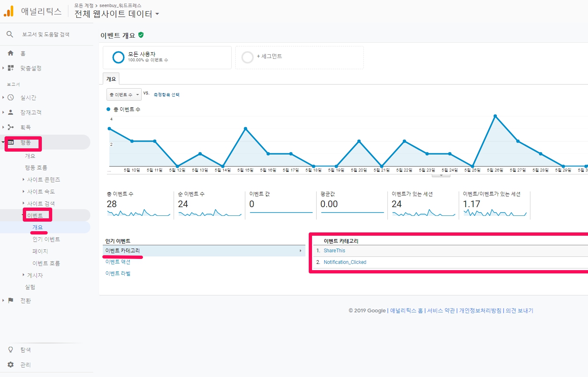This screenshot has width=588, height=377.
Task: Click the May 26 peak chart data point
Action: click(495, 116)
